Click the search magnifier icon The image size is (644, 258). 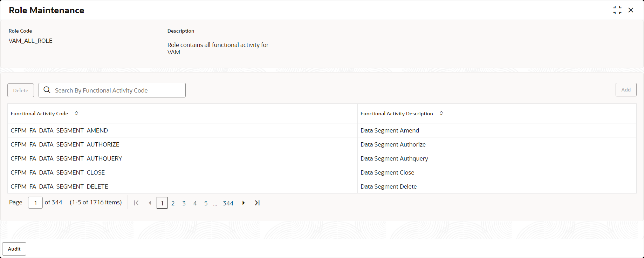coord(47,90)
